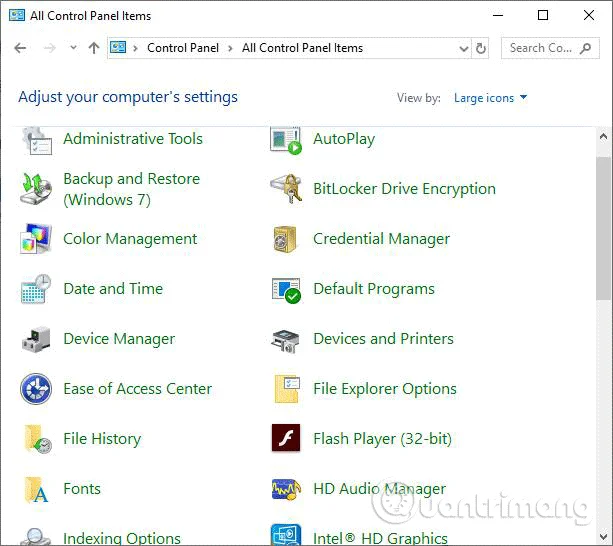Click the Fonts folder icon
This screenshot has width=613, height=546.
click(x=36, y=489)
